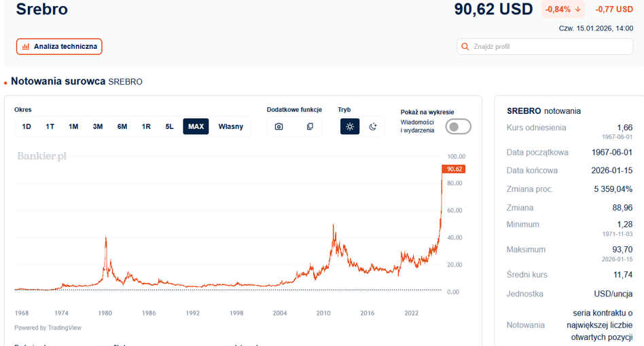Click the camera screenshot icon
Image resolution: width=644 pixels, height=346 pixels.
tap(279, 126)
